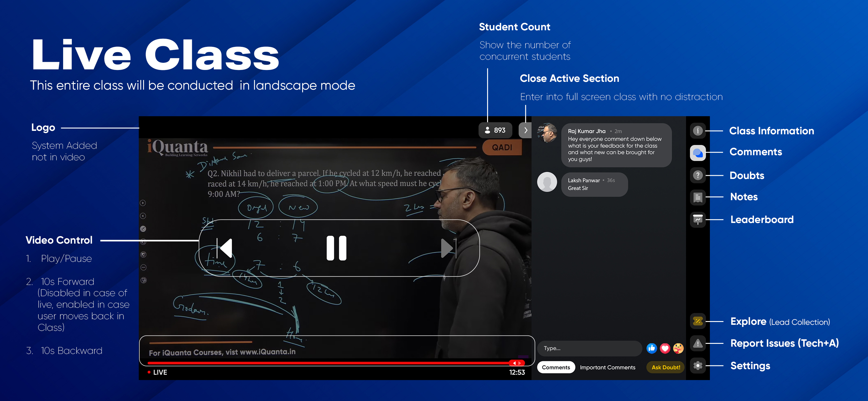Click the iQuanta logo on the video

click(177, 147)
